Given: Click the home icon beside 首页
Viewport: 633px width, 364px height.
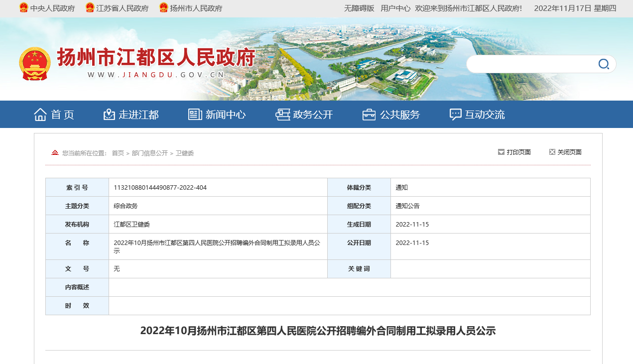Looking at the screenshot, I should (x=40, y=115).
